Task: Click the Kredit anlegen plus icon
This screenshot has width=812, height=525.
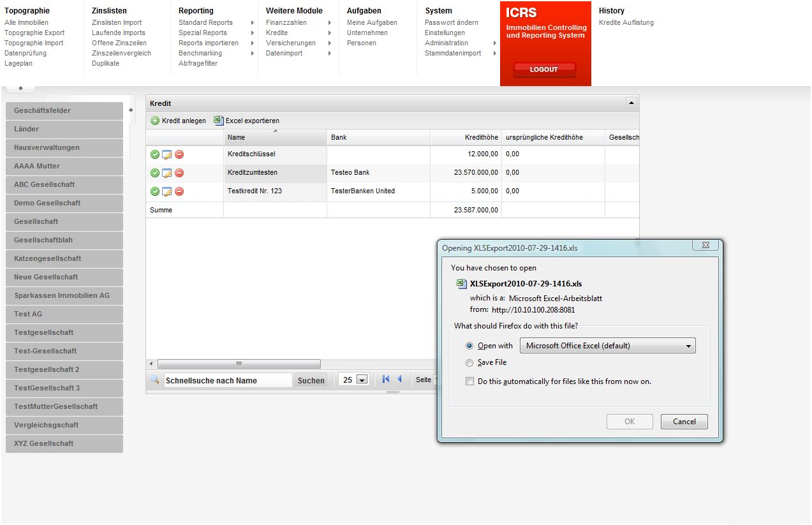Action: coord(155,121)
